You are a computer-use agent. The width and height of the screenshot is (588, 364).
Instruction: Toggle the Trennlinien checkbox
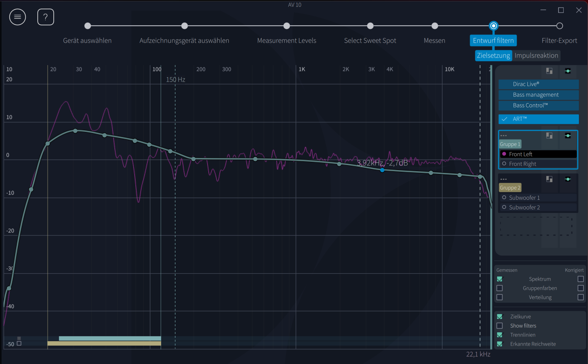click(x=500, y=335)
